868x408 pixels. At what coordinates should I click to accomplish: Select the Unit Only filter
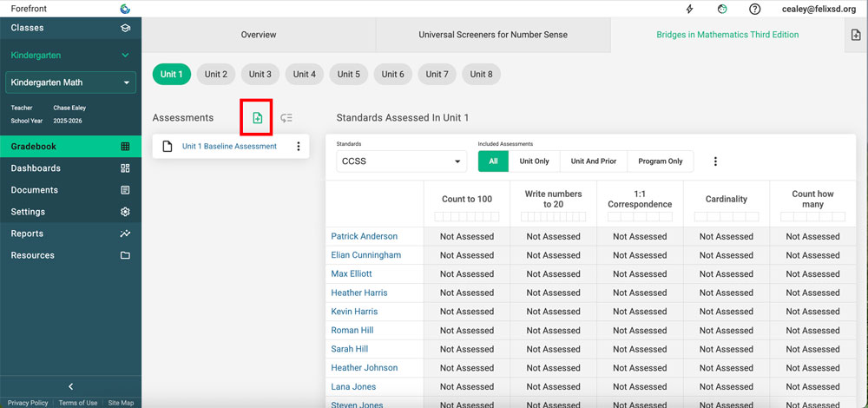click(534, 161)
